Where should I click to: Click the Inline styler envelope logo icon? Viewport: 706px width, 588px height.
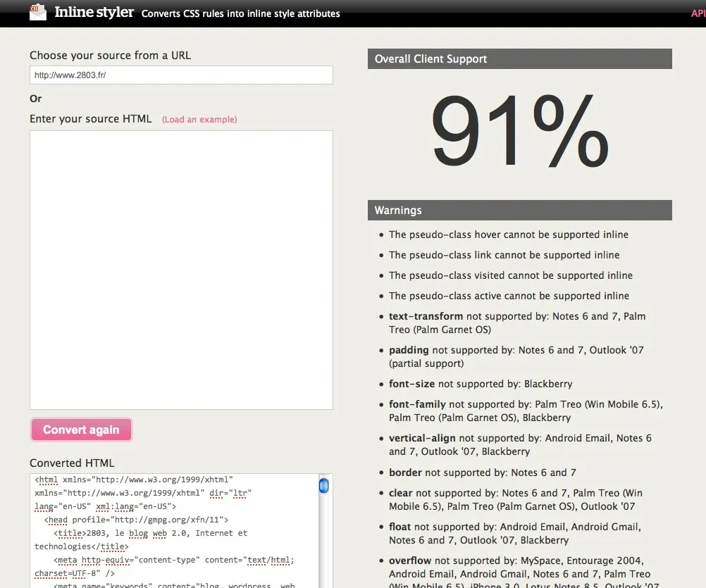[x=38, y=12]
